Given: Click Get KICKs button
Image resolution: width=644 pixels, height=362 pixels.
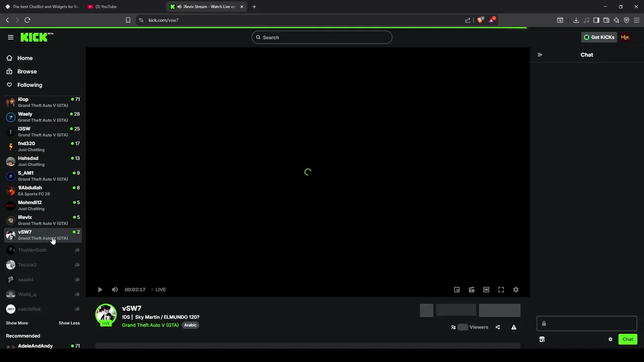Looking at the screenshot, I should 599,37.
